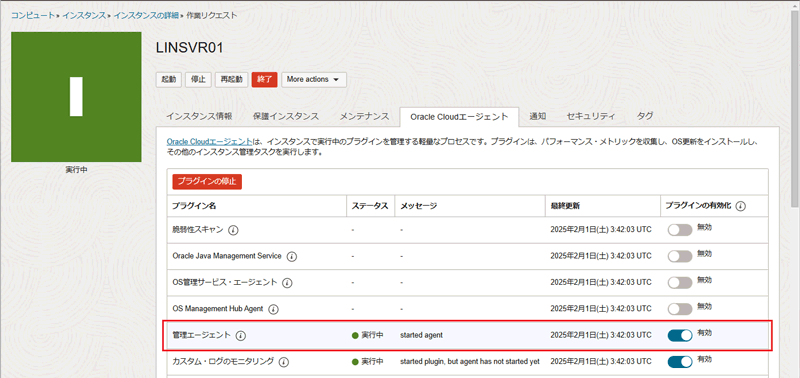Open info icon beside 管理エージェント

pyautogui.click(x=241, y=336)
